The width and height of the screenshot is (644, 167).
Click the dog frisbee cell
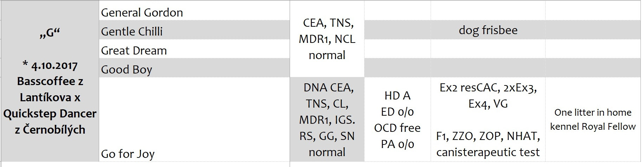[488, 30]
